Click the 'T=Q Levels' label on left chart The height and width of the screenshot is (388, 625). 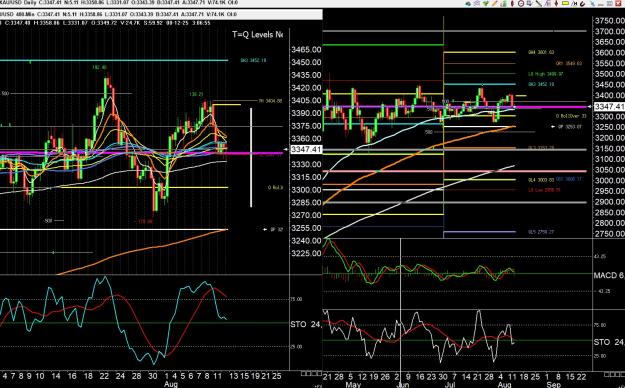[257, 35]
